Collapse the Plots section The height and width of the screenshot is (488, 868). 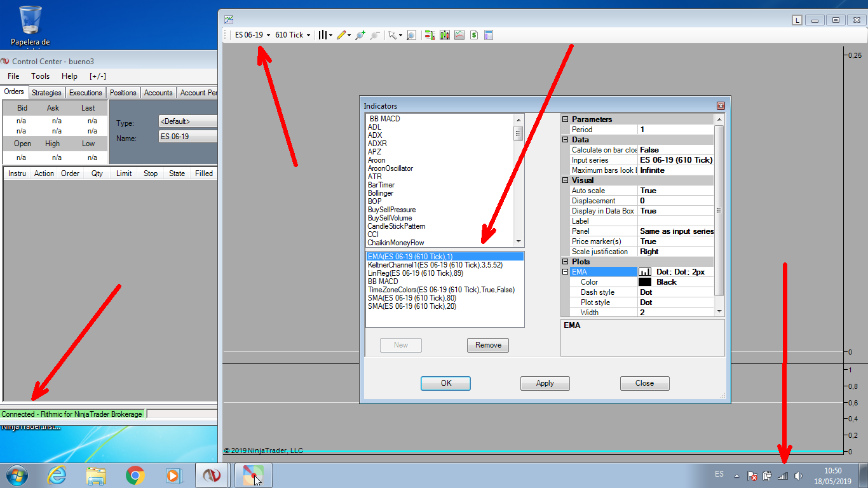pyautogui.click(x=566, y=262)
